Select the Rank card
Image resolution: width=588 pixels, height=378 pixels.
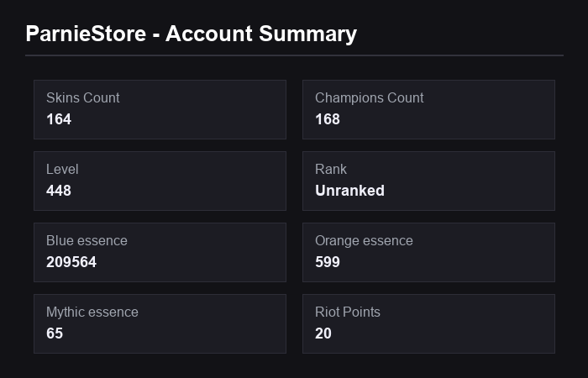[x=428, y=181]
